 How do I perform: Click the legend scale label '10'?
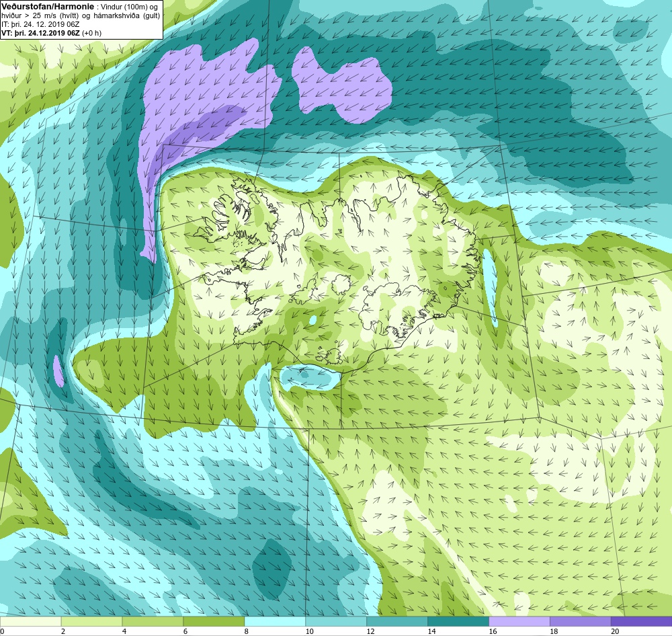tap(309, 631)
